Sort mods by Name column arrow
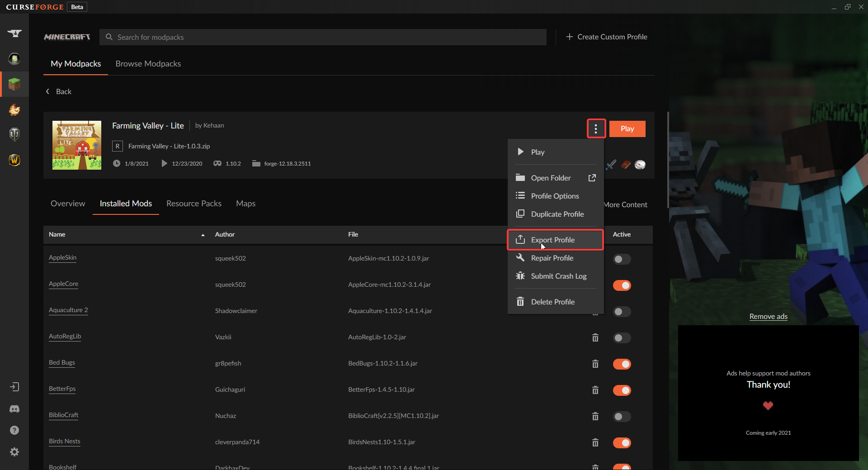 (203, 235)
